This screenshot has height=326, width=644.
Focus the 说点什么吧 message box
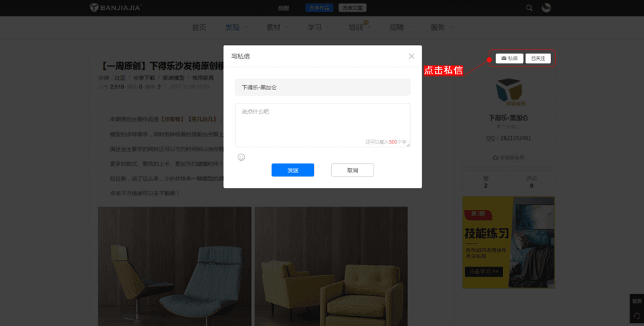[323, 125]
